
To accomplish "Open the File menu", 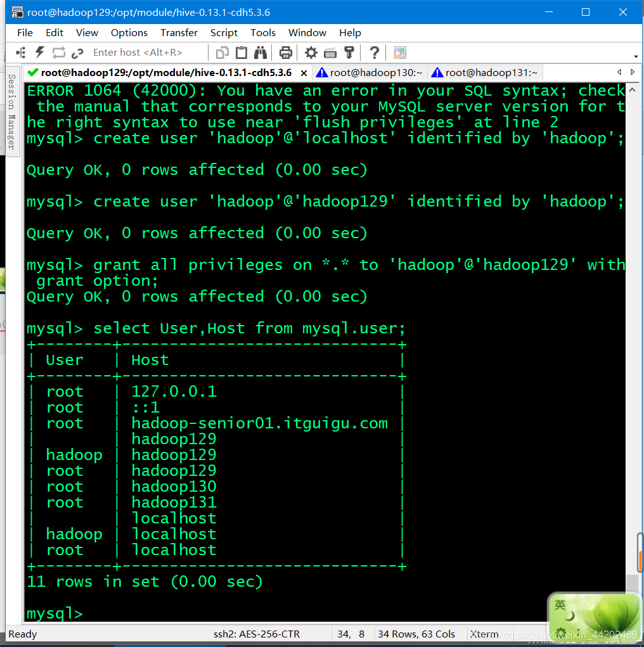I will pyautogui.click(x=25, y=32).
